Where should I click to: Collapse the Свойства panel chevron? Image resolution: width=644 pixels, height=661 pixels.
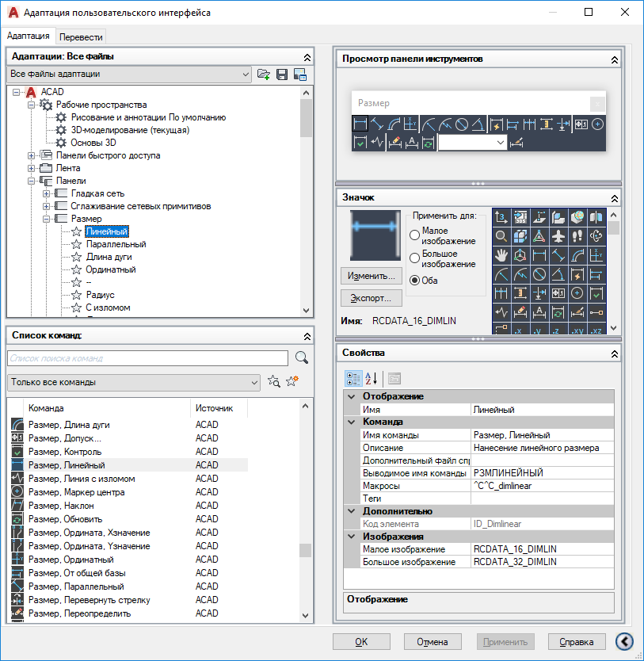coord(615,353)
